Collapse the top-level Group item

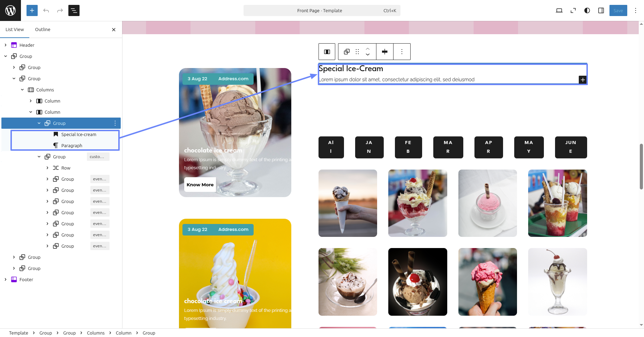[x=6, y=56]
